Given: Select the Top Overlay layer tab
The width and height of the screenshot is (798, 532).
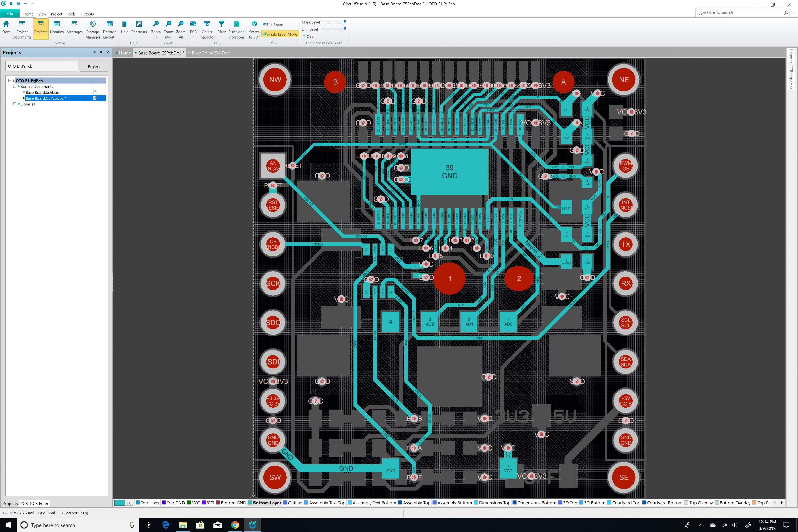Looking at the screenshot, I should [699, 503].
